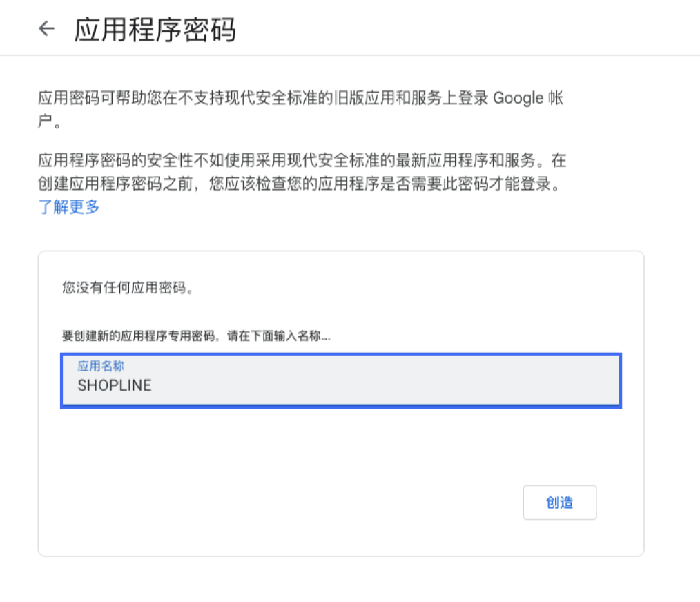
Task: Select the 了解更多 hyperlink text
Action: pos(68,206)
